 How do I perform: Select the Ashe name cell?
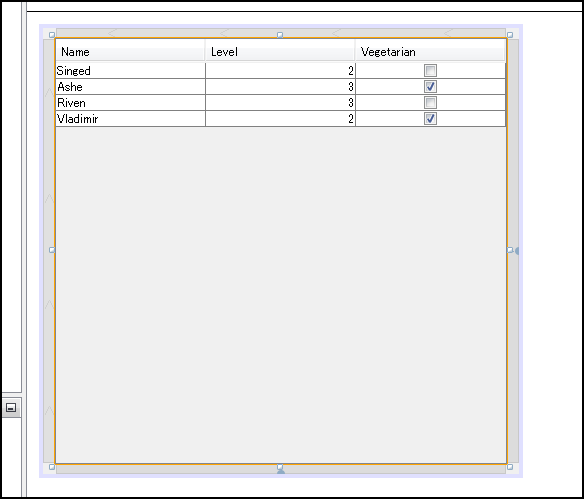(130, 86)
